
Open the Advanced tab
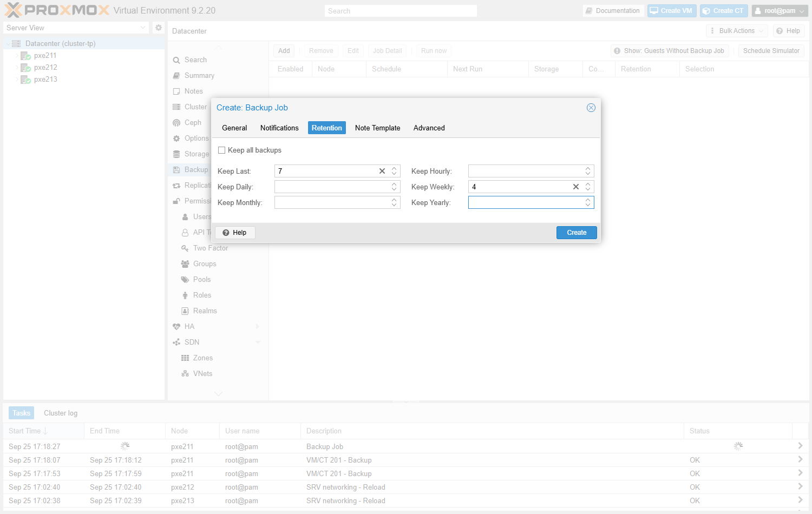429,128
